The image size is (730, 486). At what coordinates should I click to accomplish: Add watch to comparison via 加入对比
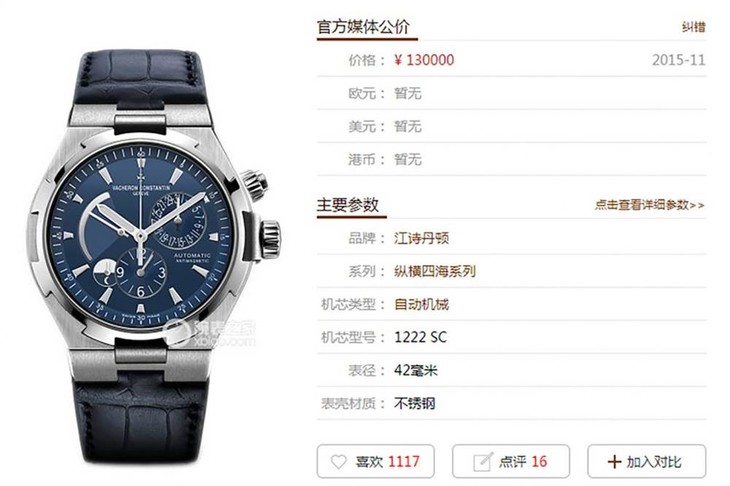point(647,461)
